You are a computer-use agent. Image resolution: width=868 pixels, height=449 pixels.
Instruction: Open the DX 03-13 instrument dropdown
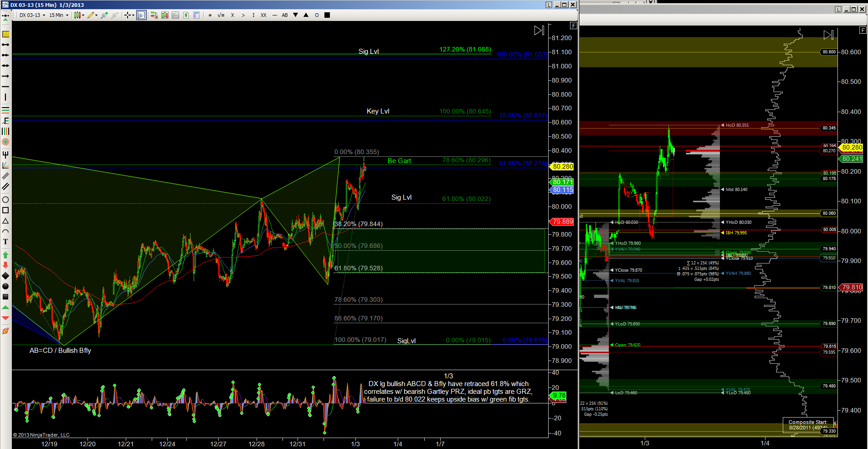32,15
